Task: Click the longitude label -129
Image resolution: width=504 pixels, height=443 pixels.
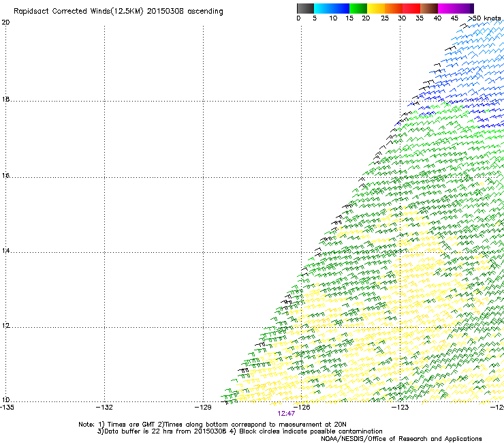Action: [x=203, y=408]
